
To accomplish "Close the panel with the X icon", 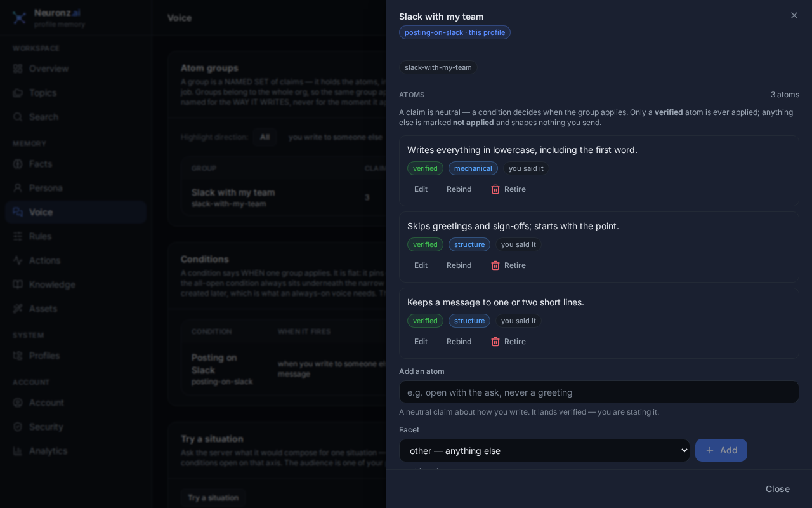I will (794, 15).
